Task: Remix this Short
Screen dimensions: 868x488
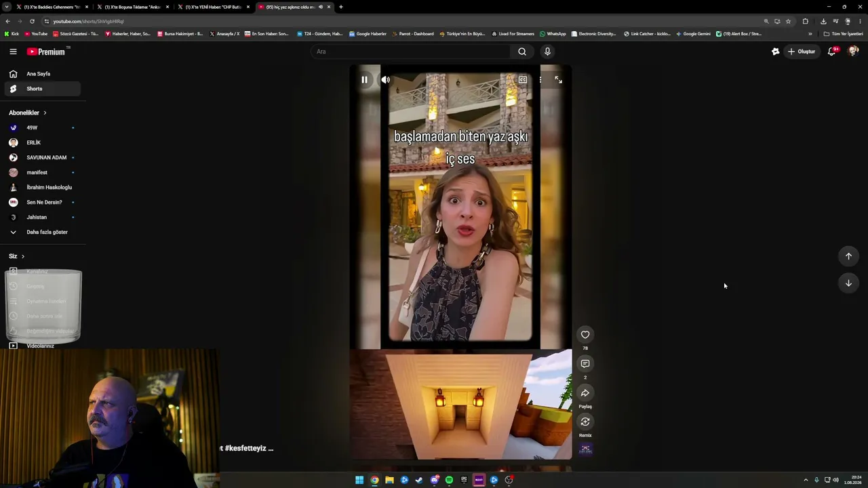Action: coord(585,422)
